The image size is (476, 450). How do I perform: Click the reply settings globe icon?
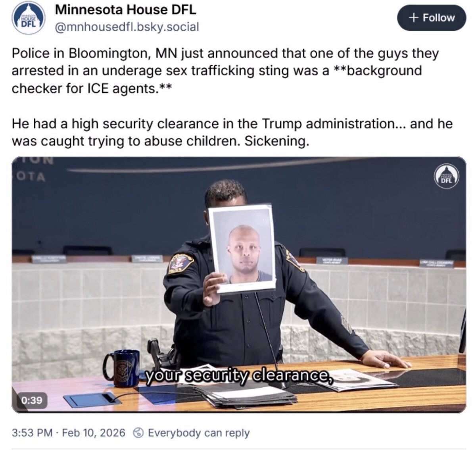[x=138, y=433]
